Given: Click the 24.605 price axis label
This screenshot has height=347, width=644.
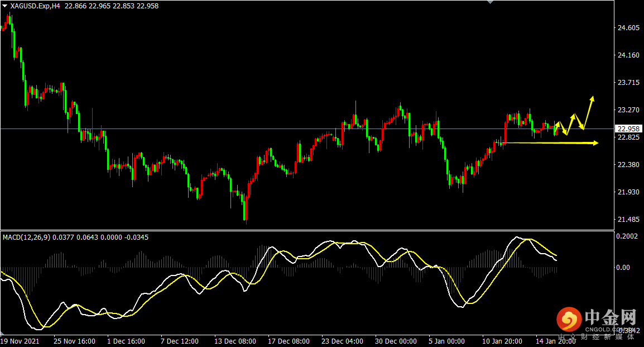Looking at the screenshot, I should coord(628,27).
